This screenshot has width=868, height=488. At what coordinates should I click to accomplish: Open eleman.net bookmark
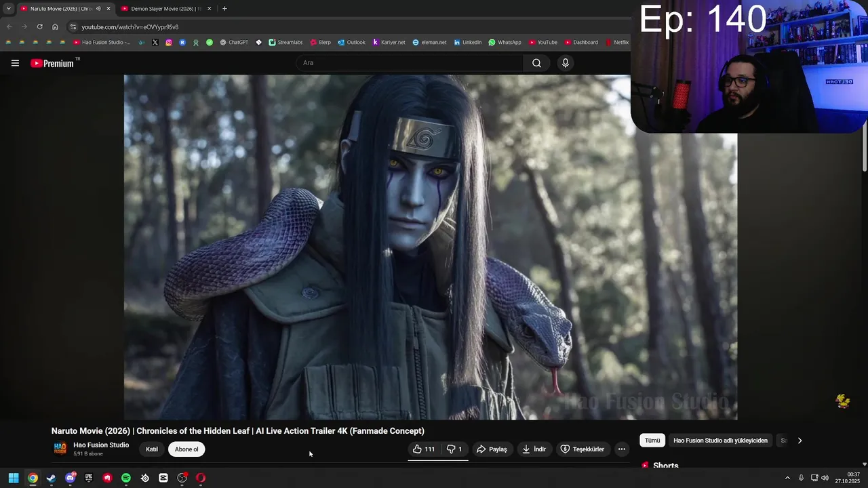point(429,42)
